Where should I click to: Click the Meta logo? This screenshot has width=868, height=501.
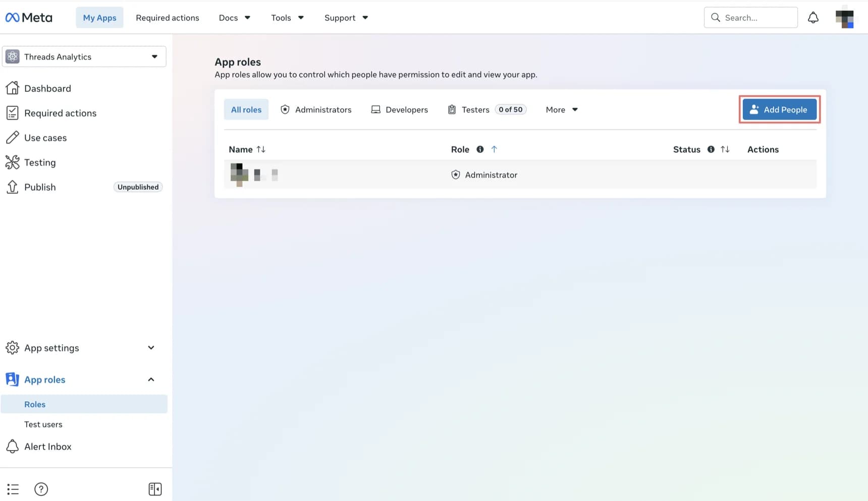click(x=29, y=18)
